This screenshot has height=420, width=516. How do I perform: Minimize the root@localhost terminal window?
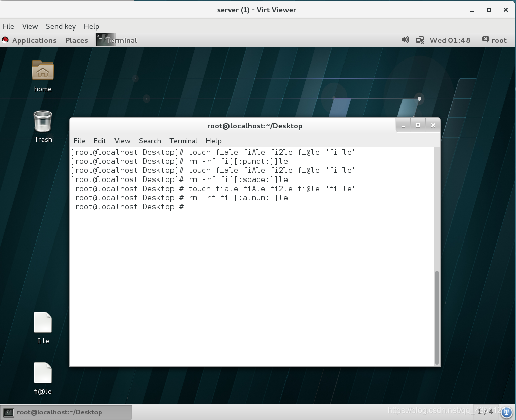403,126
